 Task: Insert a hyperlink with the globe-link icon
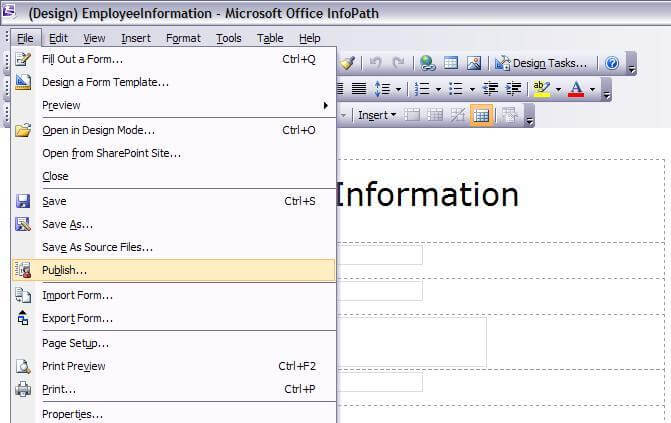coord(427,63)
